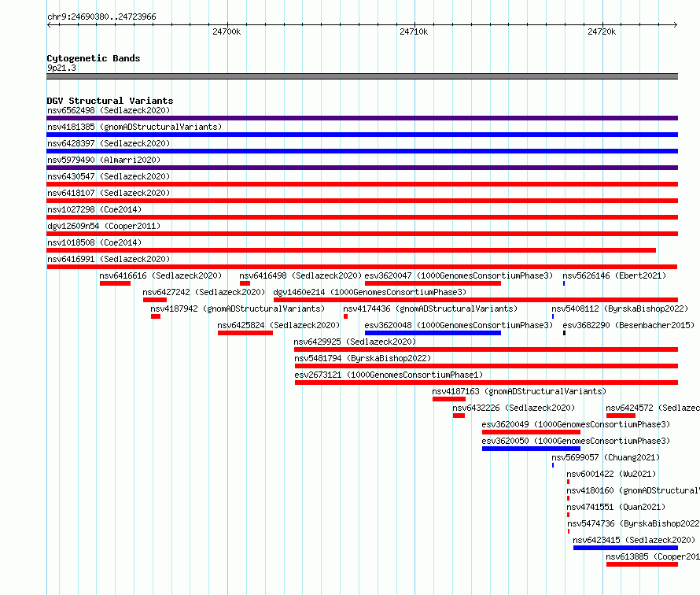This screenshot has height=595, width=700.
Task: Open nsv5979490 (Almarri2020) variant details
Action: click(104, 160)
